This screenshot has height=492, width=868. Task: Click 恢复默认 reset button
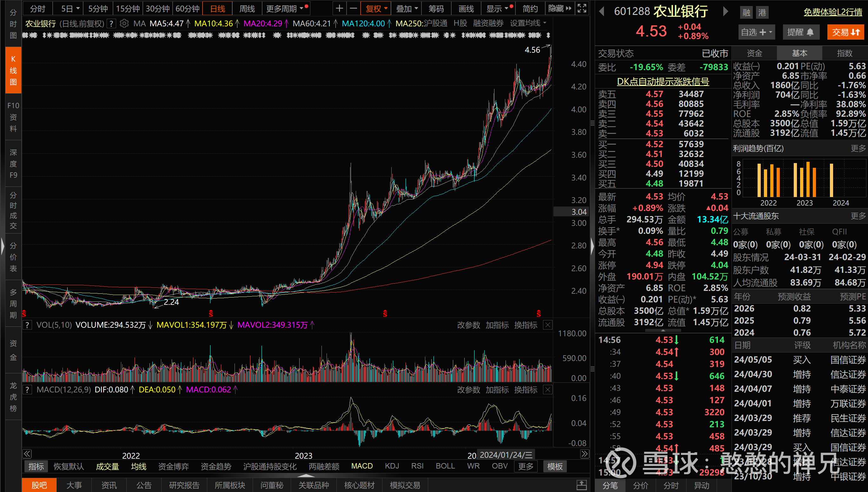69,466
